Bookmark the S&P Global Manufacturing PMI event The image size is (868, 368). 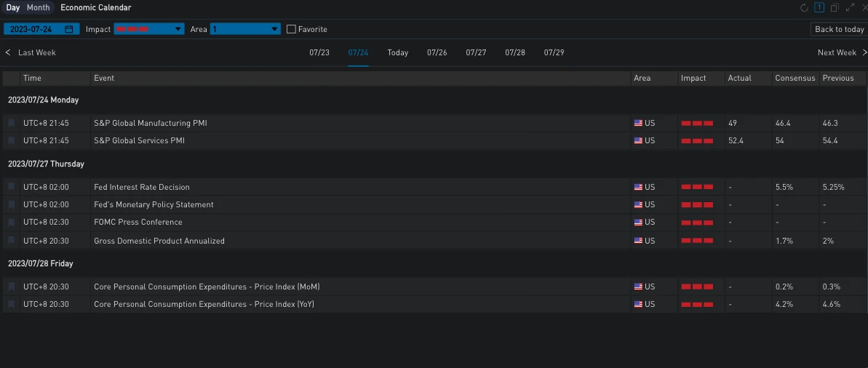pos(12,124)
